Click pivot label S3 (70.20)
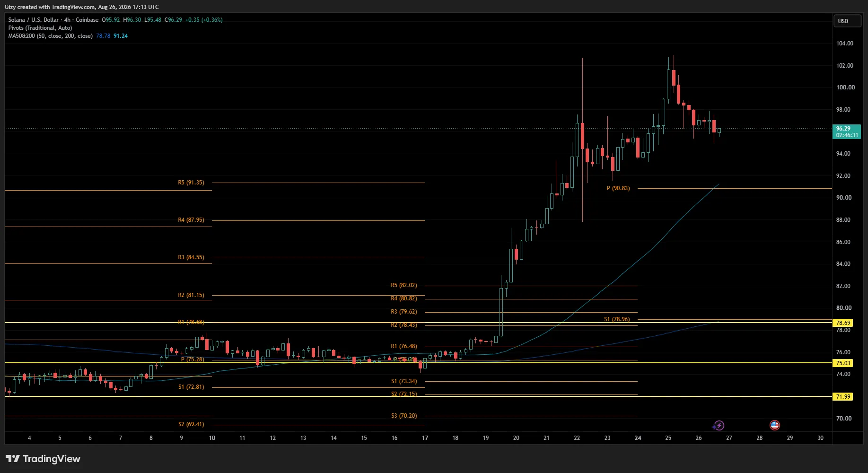The height and width of the screenshot is (473, 868). pos(404,416)
